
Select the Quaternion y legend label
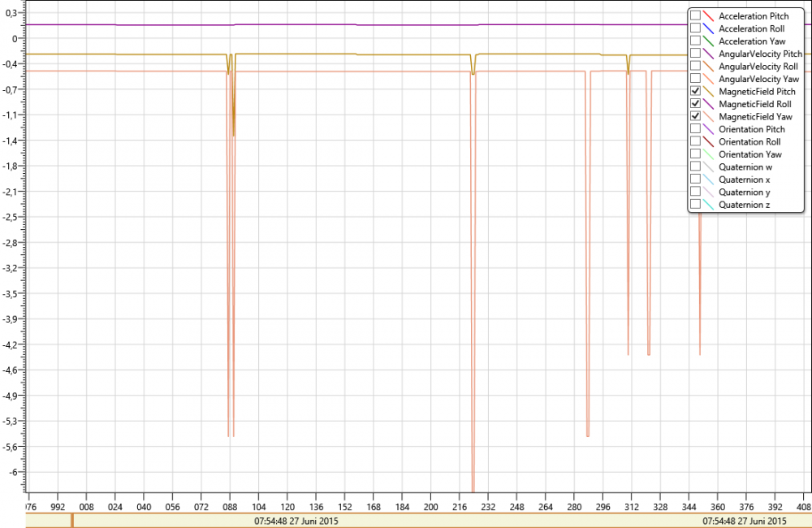[x=745, y=193]
